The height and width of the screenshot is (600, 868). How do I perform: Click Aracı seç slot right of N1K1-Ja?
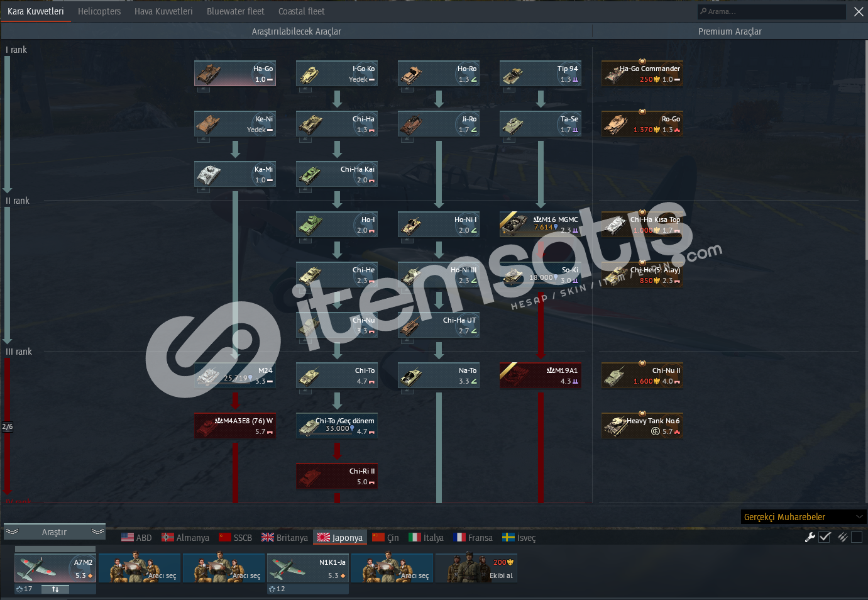coord(392,568)
